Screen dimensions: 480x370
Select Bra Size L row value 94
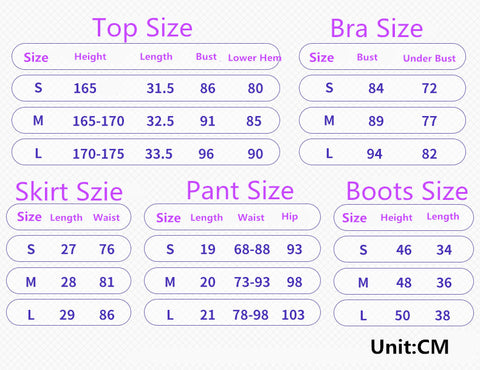coord(374,154)
